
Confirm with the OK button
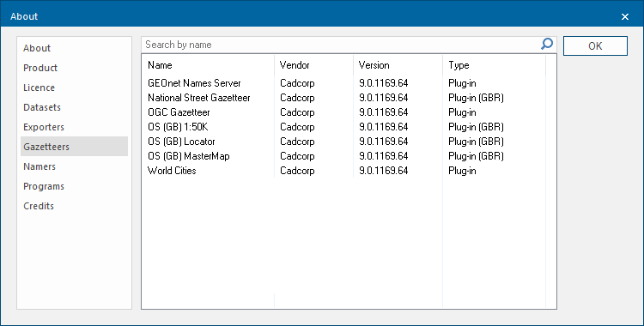[595, 46]
